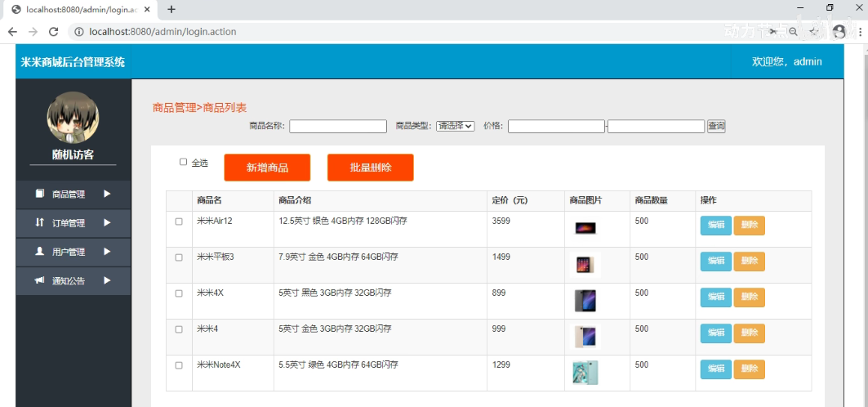Click the 订单管理 sort arrows icon
Screen dimensions: 868x407
[39, 222]
